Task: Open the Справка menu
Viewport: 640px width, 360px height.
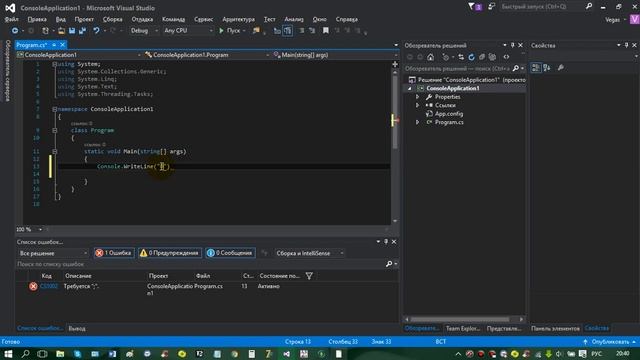Action: [x=347, y=19]
